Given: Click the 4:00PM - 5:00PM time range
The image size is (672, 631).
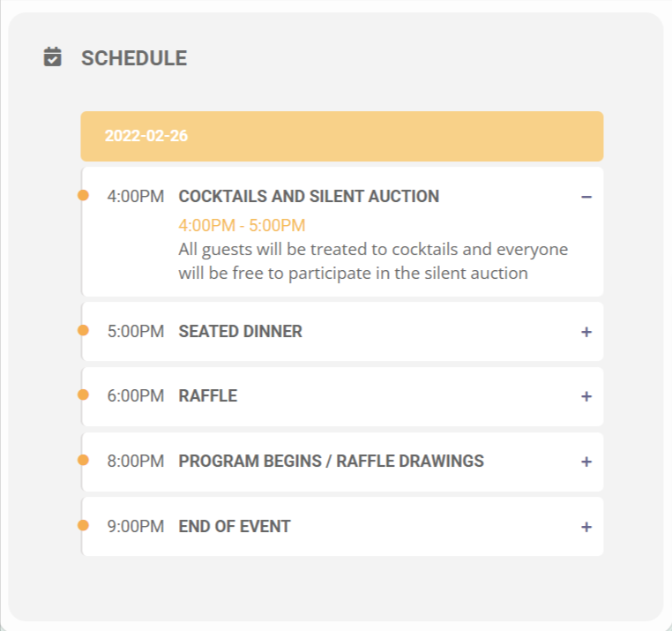Looking at the screenshot, I should click(x=242, y=226).
